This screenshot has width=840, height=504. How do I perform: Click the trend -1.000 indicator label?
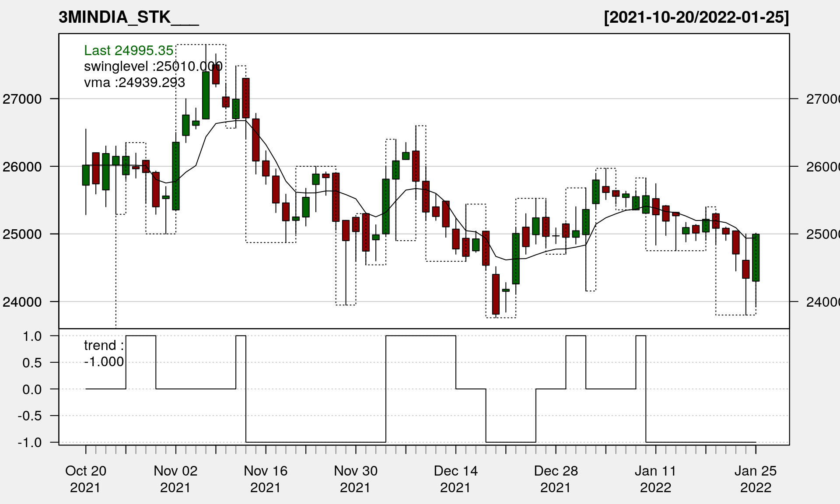coord(104,353)
